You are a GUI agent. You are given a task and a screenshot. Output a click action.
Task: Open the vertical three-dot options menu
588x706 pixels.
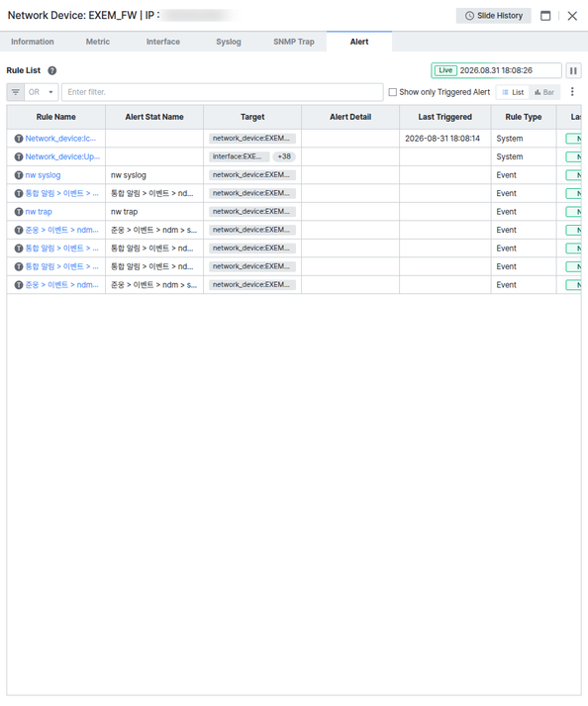click(572, 92)
